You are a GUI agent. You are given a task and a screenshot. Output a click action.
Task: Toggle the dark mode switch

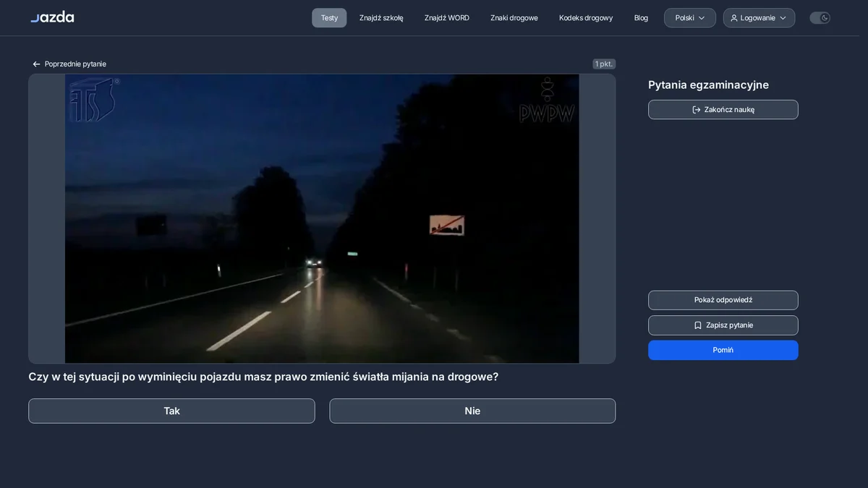click(820, 18)
